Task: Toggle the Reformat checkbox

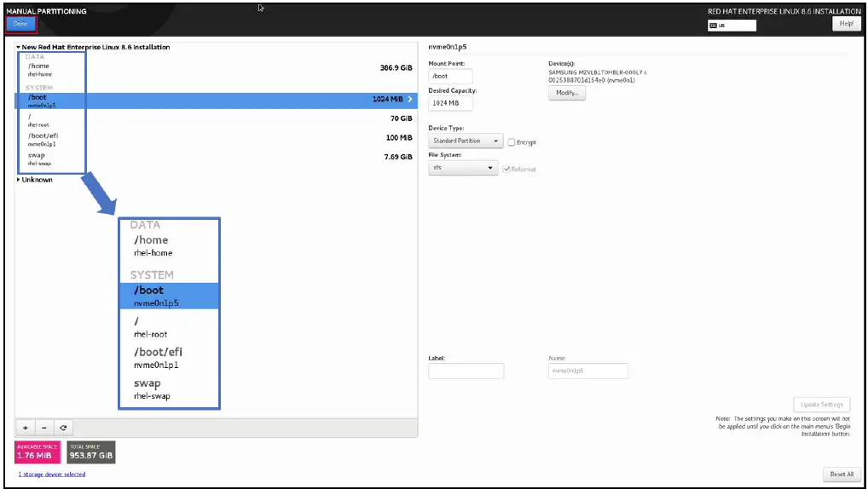Action: [x=506, y=170]
